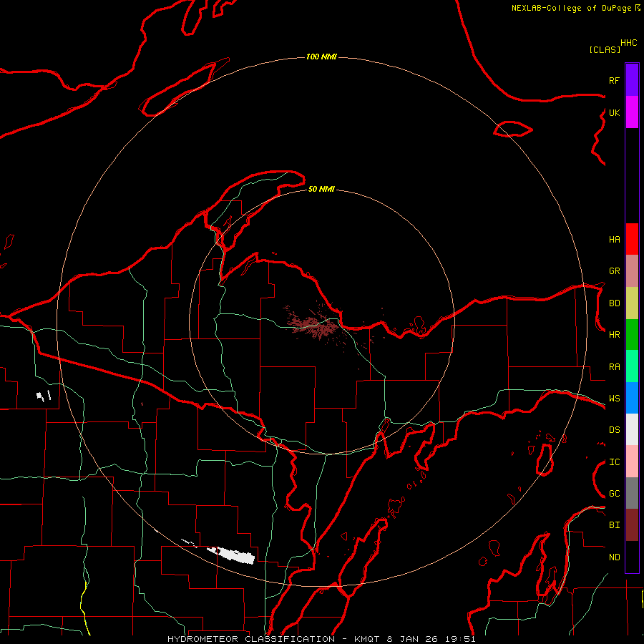Click the BD legend label
644x644 pixels.
coord(614,303)
